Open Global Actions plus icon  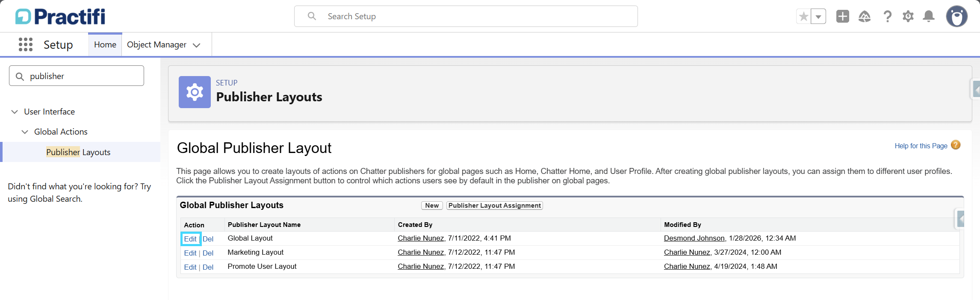pyautogui.click(x=843, y=17)
